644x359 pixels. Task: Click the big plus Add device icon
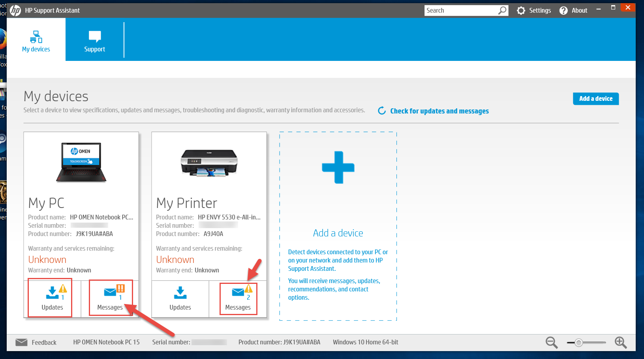coord(338,167)
